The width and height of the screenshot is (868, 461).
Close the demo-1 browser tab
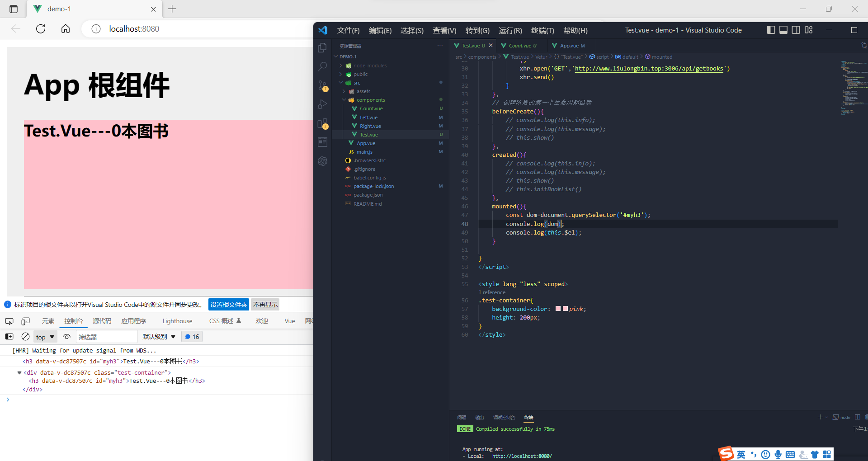[x=153, y=9]
